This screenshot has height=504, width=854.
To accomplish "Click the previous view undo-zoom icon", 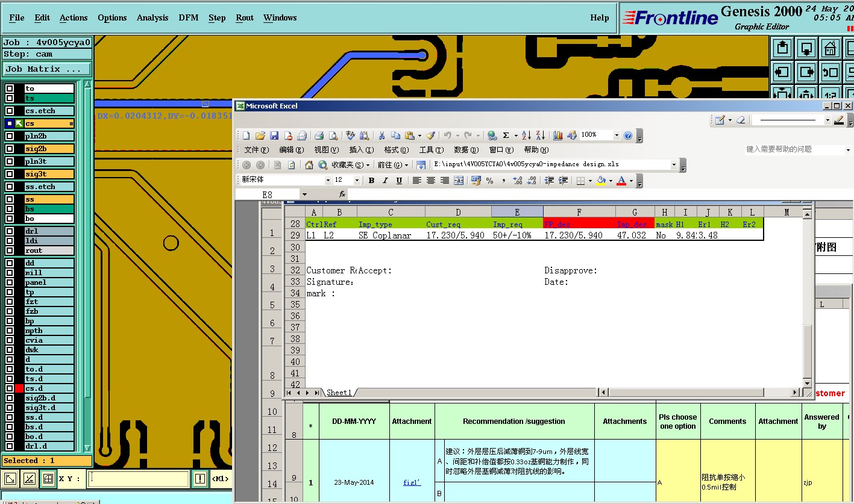I will tap(830, 73).
